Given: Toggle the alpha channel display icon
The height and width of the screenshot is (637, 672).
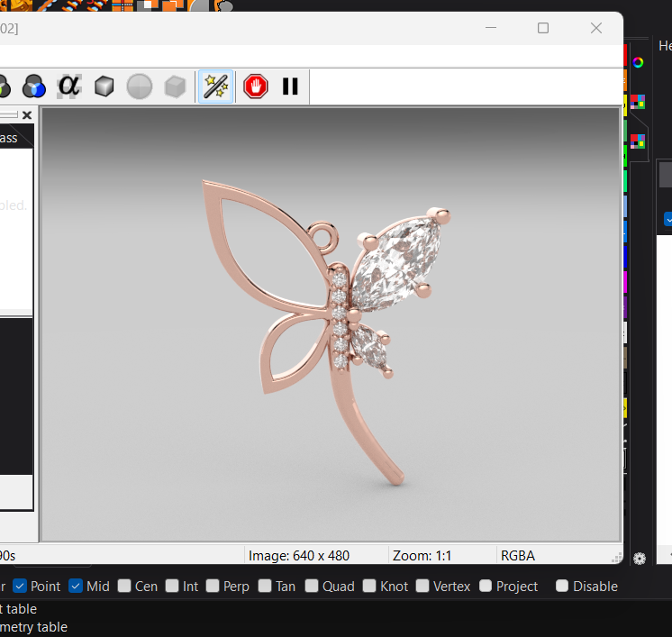Looking at the screenshot, I should tap(69, 86).
